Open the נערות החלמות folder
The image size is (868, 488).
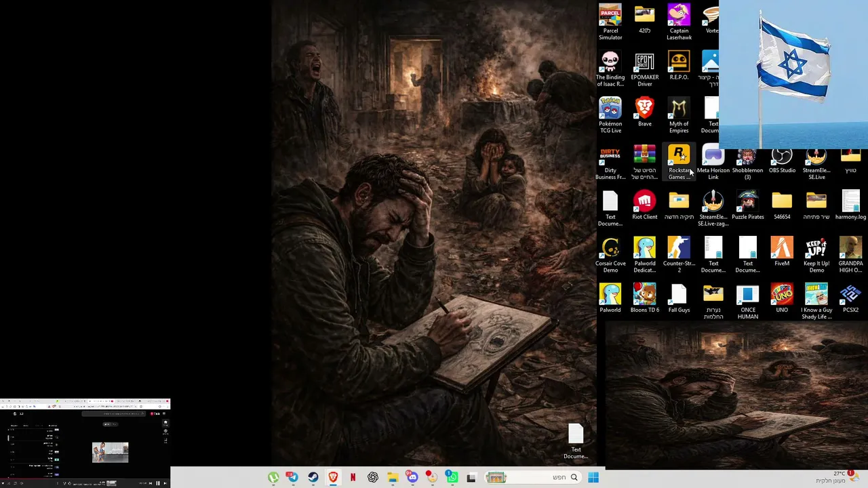(x=713, y=302)
